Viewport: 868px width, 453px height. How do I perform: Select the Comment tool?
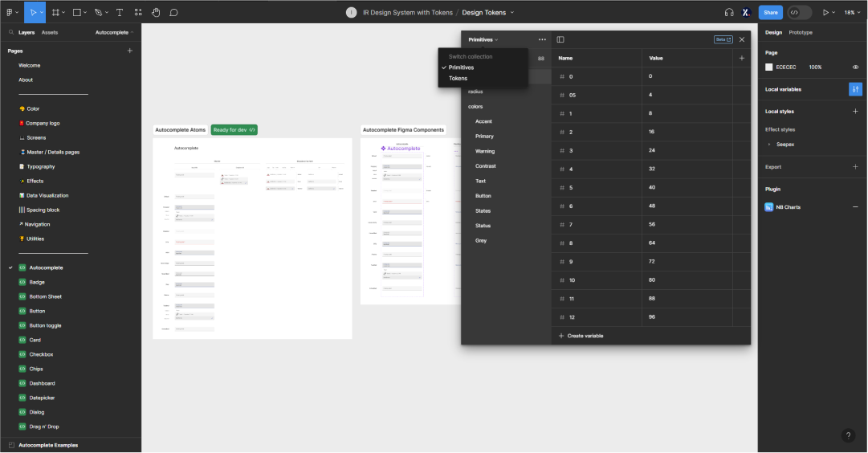[173, 13]
